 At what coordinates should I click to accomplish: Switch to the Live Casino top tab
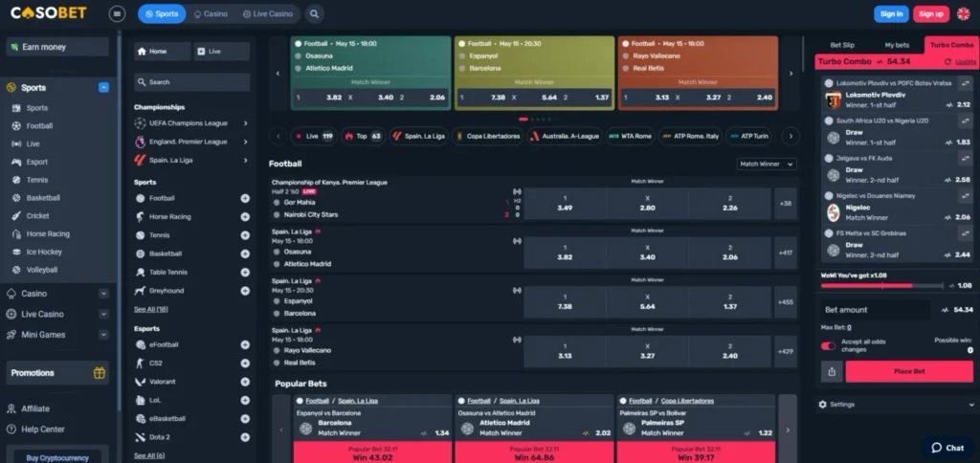268,13
